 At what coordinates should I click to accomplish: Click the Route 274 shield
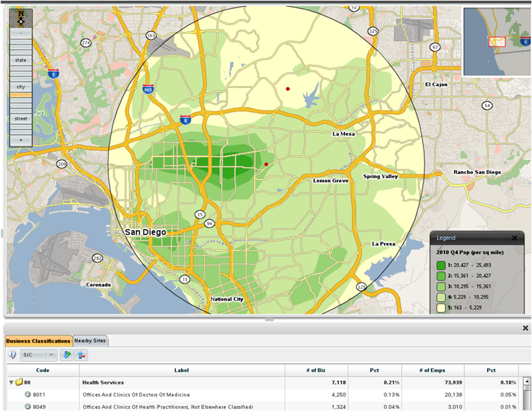[x=86, y=43]
